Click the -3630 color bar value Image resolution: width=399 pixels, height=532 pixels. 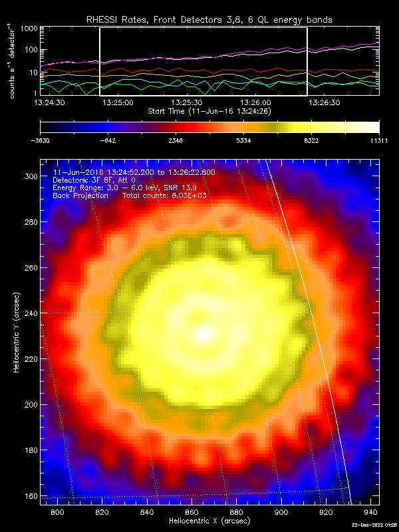[x=40, y=141]
